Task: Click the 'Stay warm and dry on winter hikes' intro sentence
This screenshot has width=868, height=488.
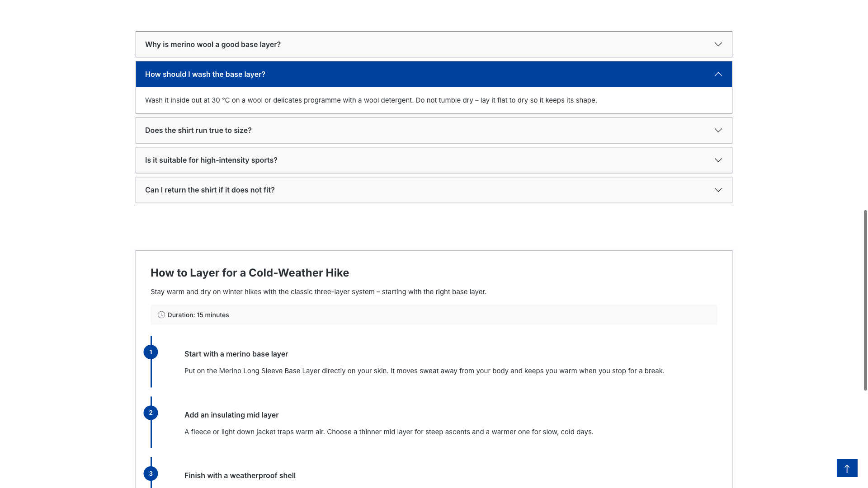Action: (318, 292)
